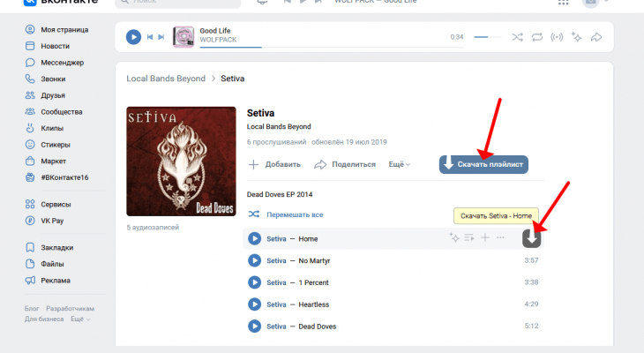644x353 pixels.
Task: Click the broadcast audio icon
Action: pyautogui.click(x=557, y=37)
